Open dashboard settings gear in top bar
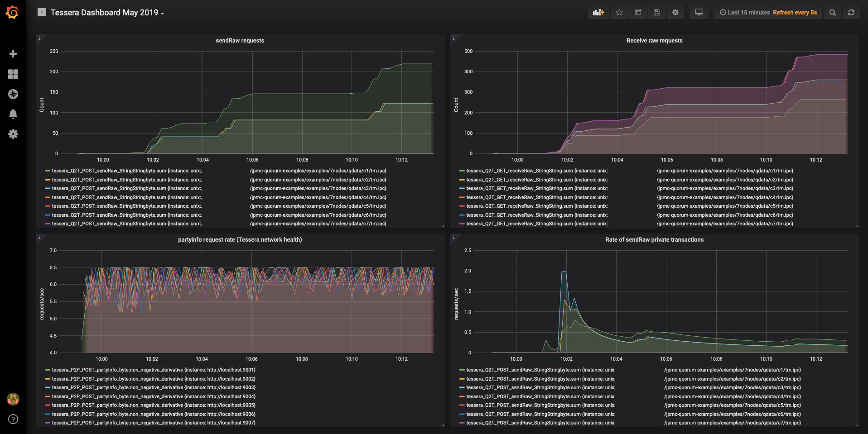This screenshot has width=868, height=434. point(675,13)
